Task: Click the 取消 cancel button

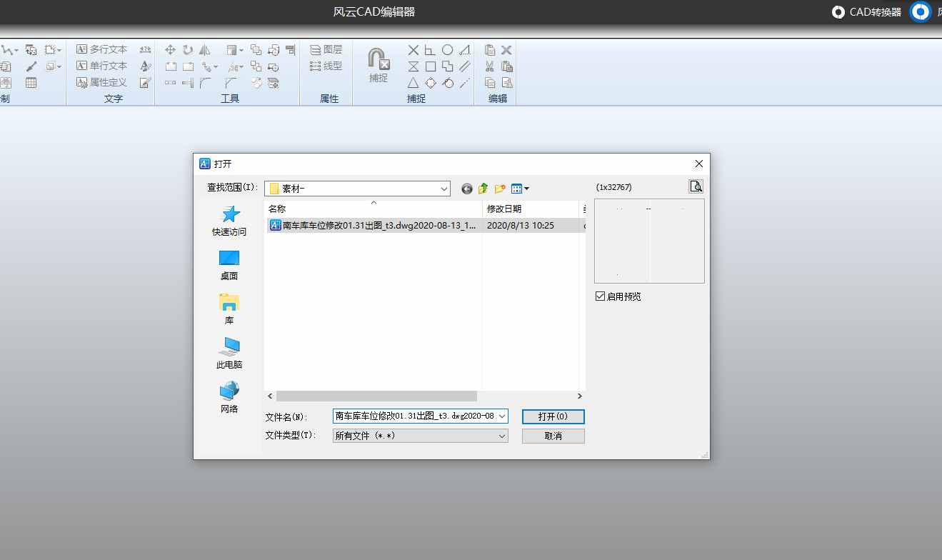Action: [553, 435]
